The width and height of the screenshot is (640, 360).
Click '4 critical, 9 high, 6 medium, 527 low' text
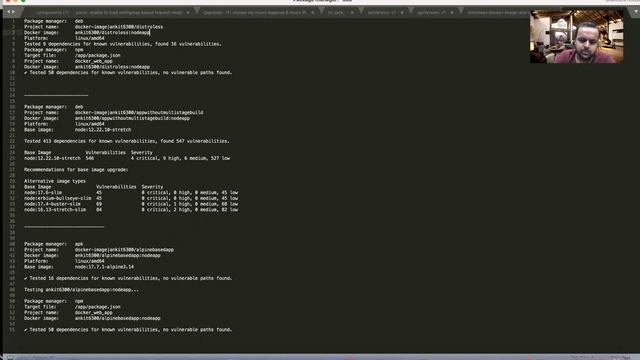point(180,158)
